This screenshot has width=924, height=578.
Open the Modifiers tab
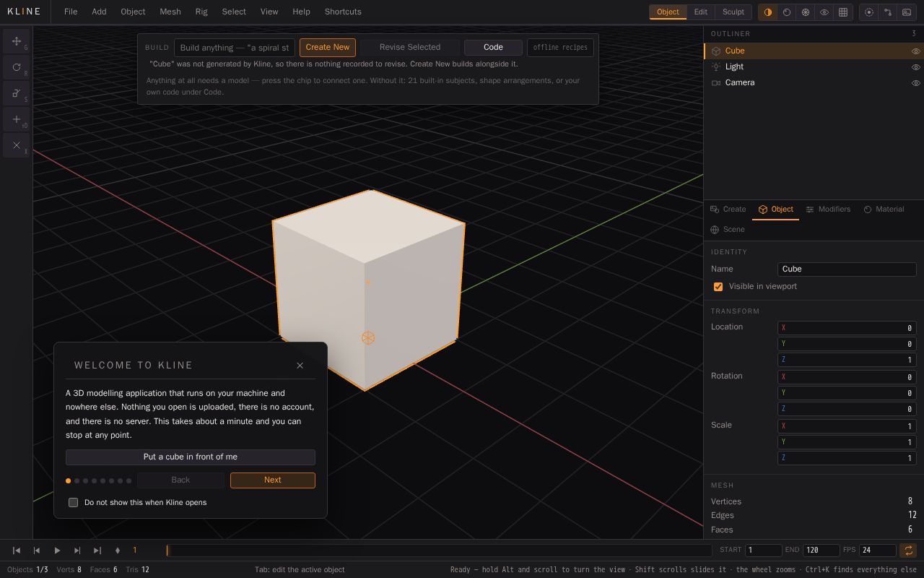coord(828,210)
